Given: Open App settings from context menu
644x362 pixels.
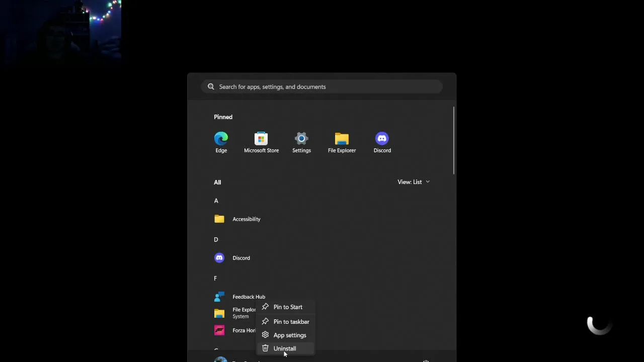Looking at the screenshot, I should 286,335.
